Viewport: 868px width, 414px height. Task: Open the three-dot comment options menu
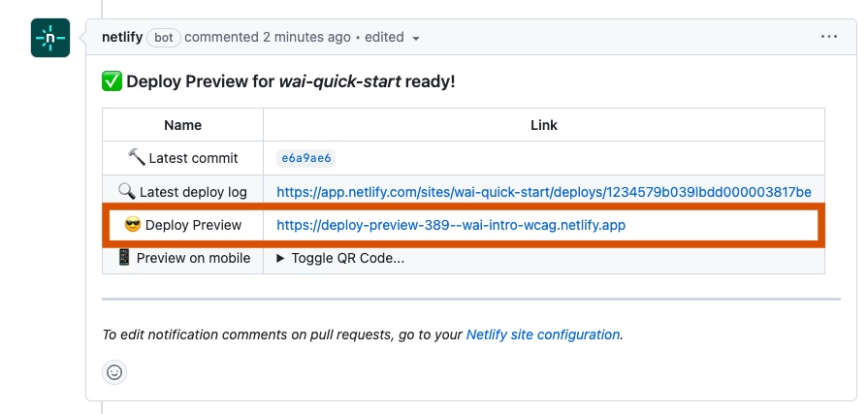click(x=828, y=37)
